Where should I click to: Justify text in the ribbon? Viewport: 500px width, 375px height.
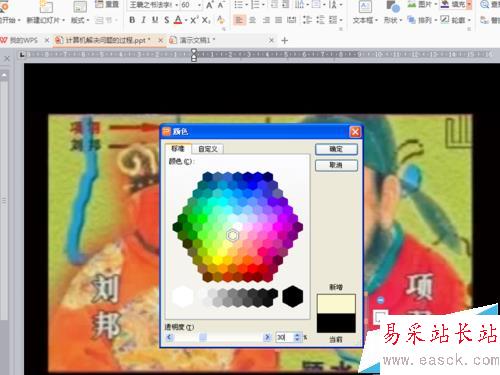(x=279, y=20)
